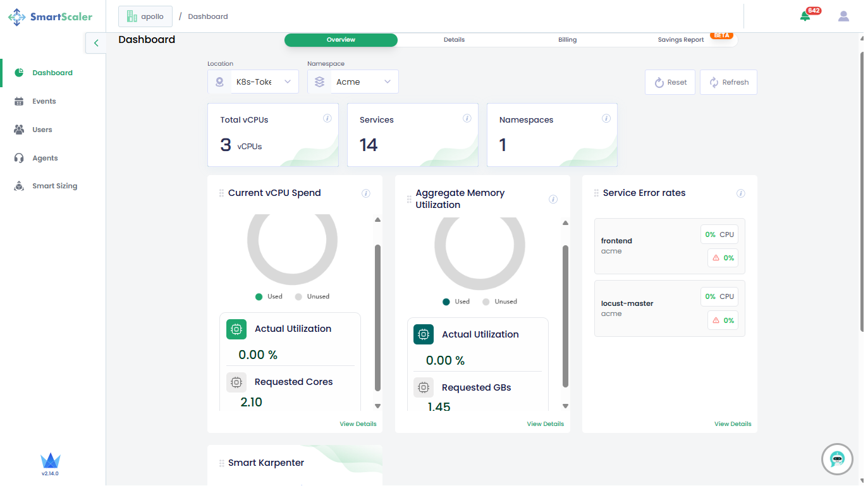The image size is (868, 493).
Task: Click the chip icon beside Requested GBs
Action: (x=424, y=387)
